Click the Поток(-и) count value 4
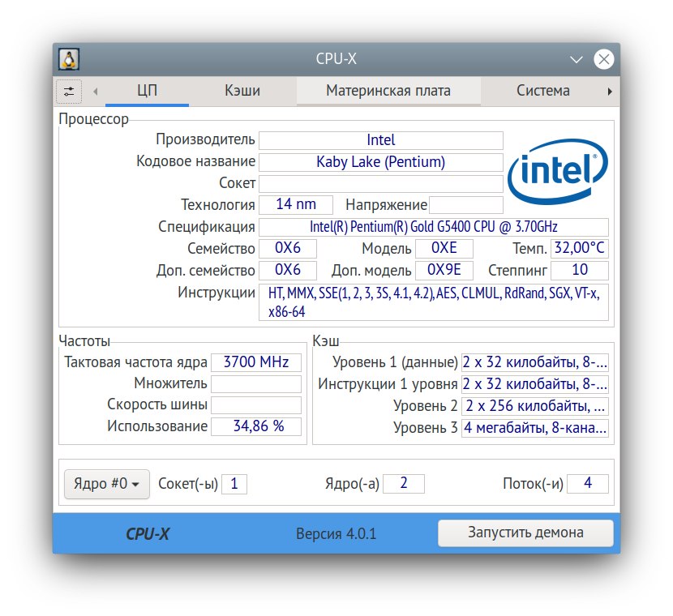The width and height of the screenshot is (673, 616). [588, 484]
